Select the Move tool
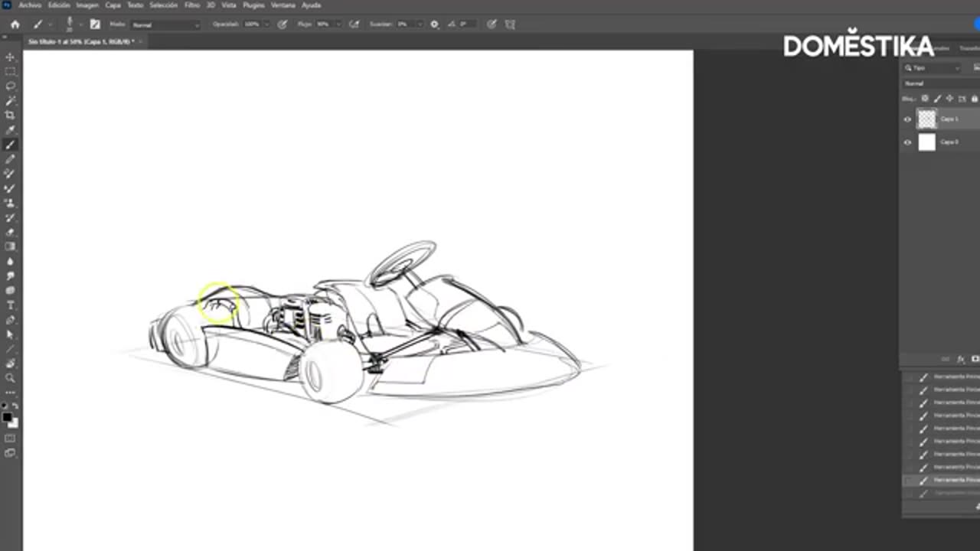The height and width of the screenshot is (551, 980). point(10,57)
